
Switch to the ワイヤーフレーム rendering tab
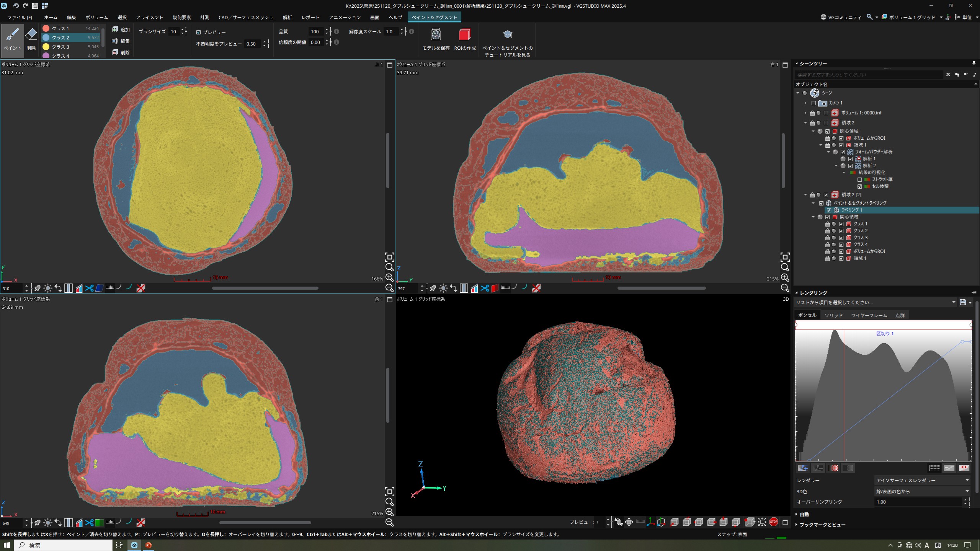point(869,315)
